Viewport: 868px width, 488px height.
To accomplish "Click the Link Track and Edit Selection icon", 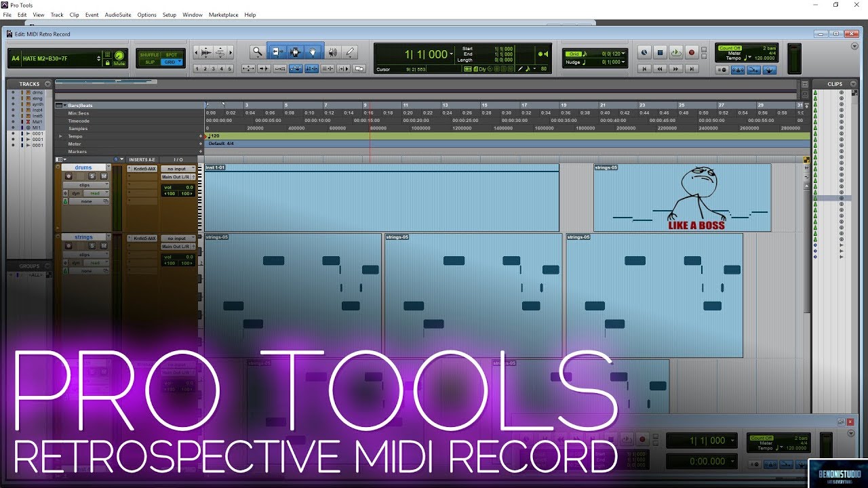I will point(328,68).
